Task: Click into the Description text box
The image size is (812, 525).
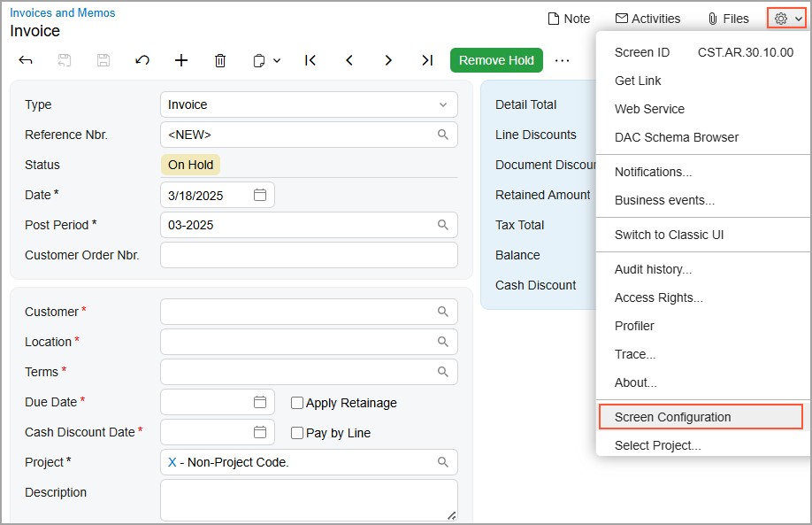Action: pyautogui.click(x=309, y=500)
